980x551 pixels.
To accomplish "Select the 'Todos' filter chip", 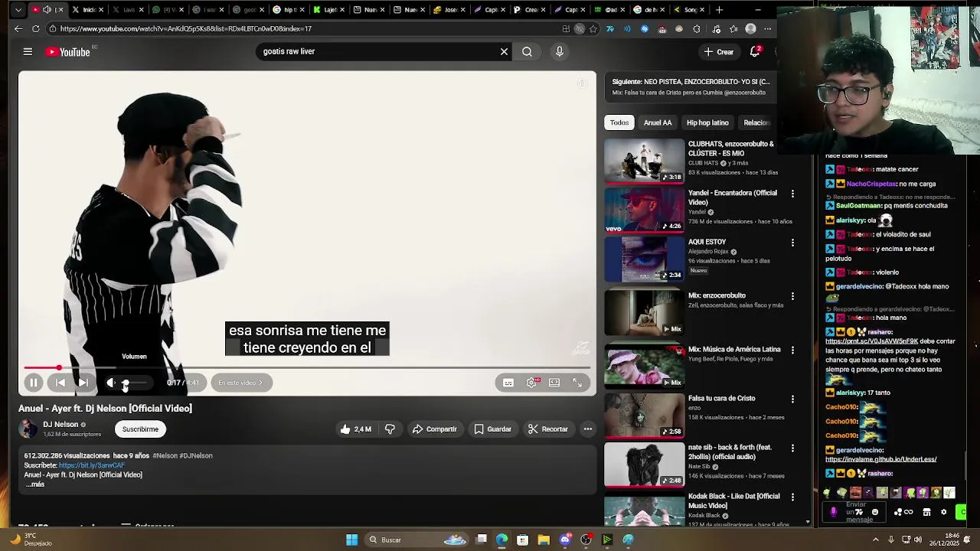I will 619,122.
